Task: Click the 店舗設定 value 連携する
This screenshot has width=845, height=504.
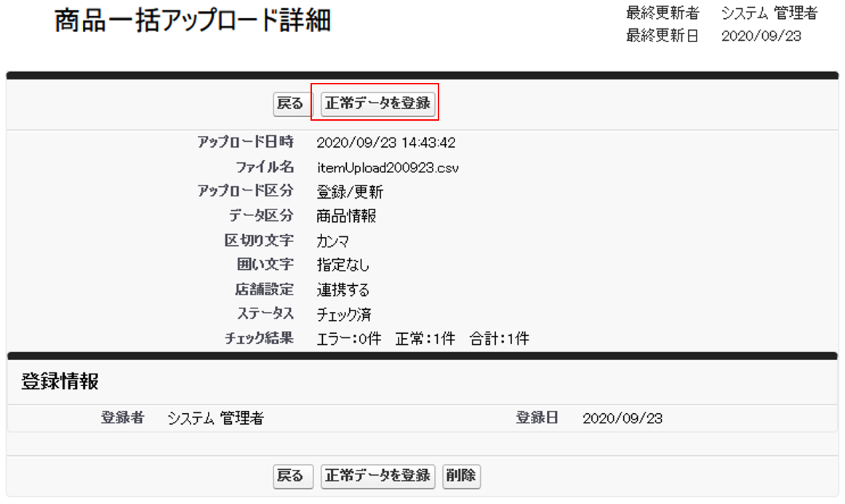Action: [x=343, y=290]
